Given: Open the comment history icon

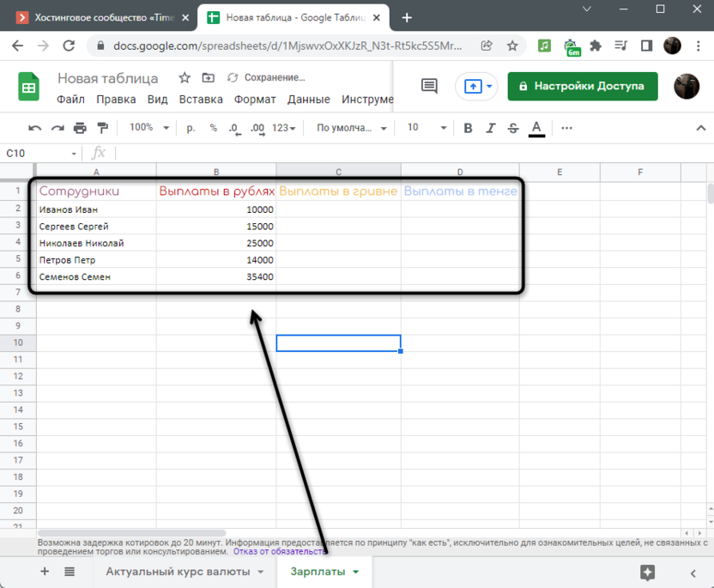Looking at the screenshot, I should pyautogui.click(x=429, y=86).
